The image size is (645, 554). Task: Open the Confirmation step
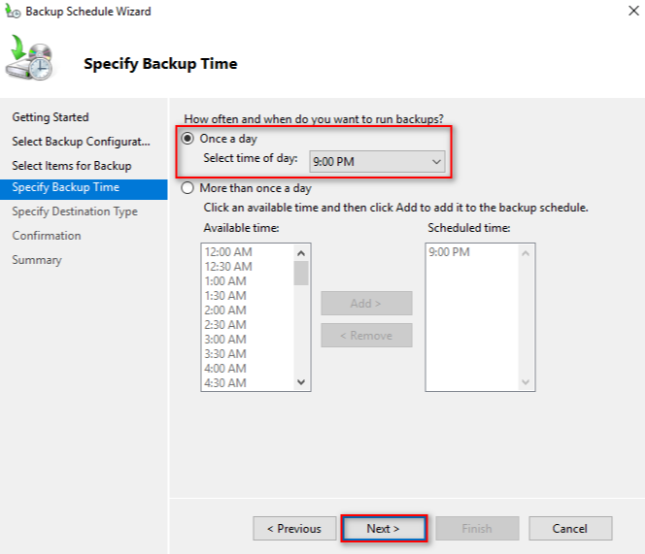coord(46,236)
